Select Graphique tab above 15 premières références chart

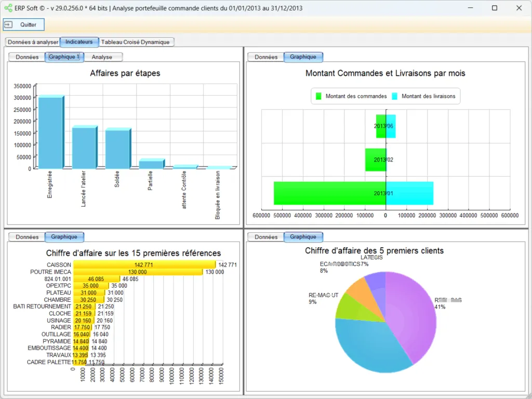64,237
